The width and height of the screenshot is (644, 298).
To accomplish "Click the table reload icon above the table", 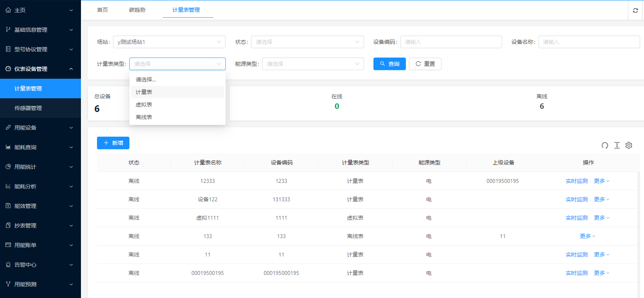I will [605, 146].
